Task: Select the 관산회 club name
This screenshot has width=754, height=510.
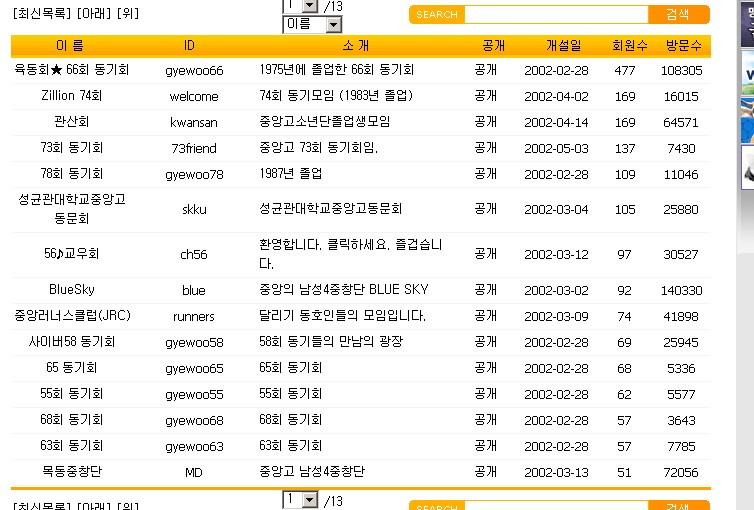Action: pos(71,123)
